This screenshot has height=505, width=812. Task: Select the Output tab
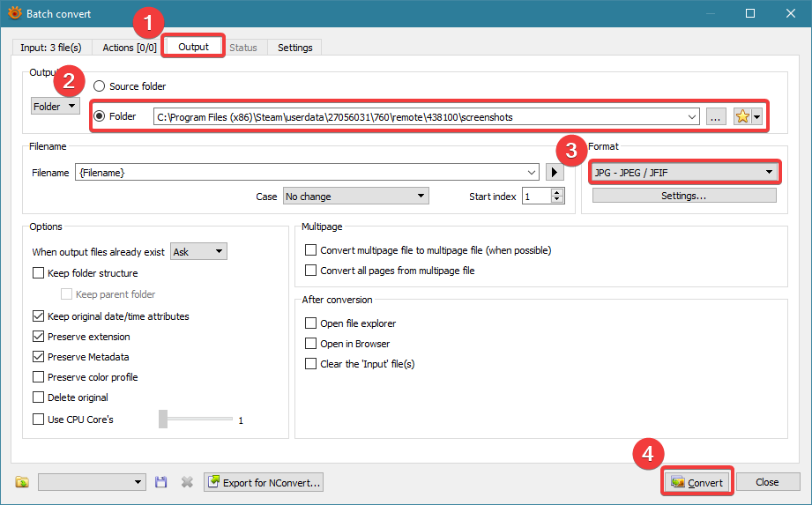tap(193, 47)
